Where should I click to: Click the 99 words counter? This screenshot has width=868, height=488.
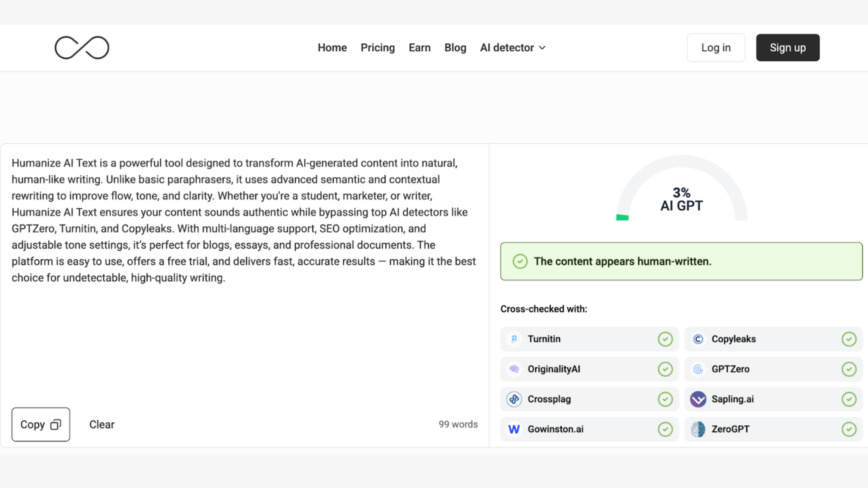coord(458,424)
